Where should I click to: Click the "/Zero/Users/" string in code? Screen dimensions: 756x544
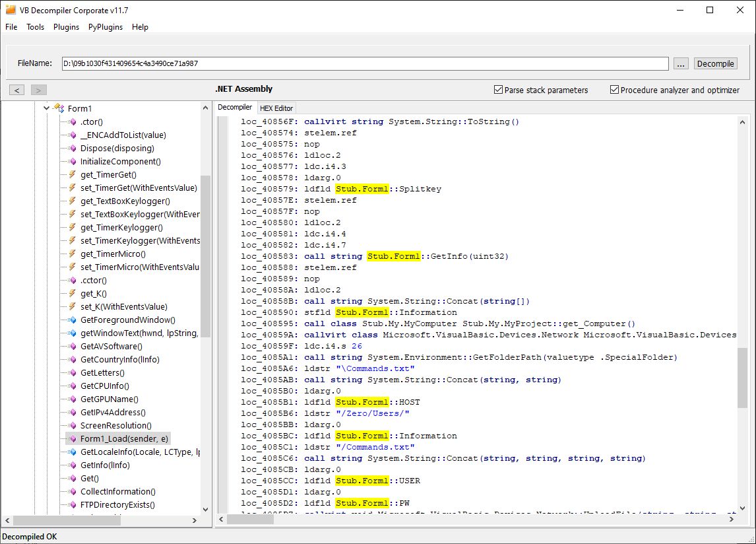coord(373,413)
